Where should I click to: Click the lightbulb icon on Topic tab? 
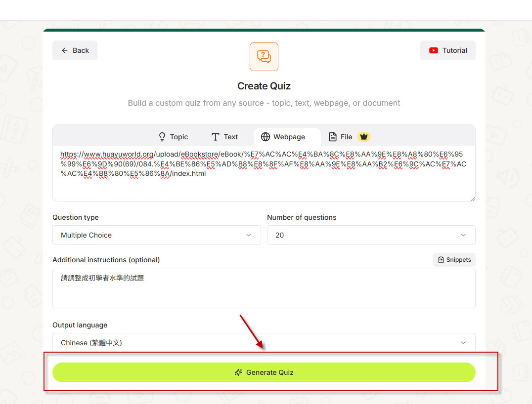click(x=162, y=137)
